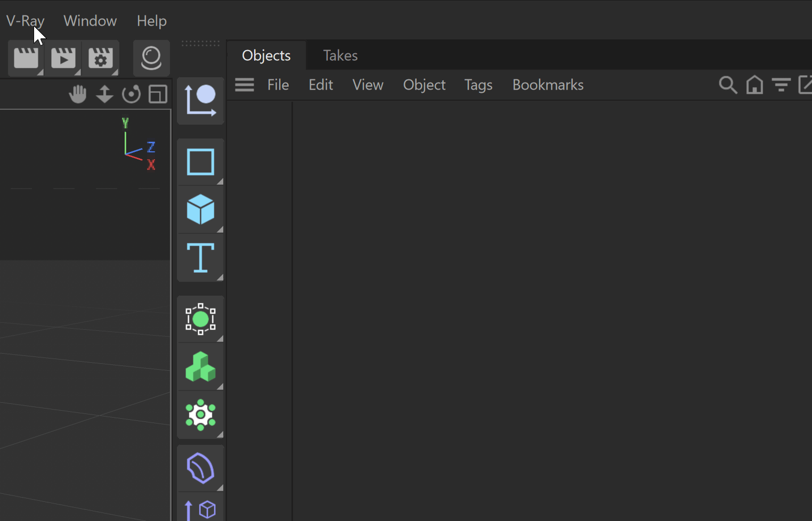Screen dimensions: 812x521
Task: Click the open in new window icon
Action: [x=805, y=85]
